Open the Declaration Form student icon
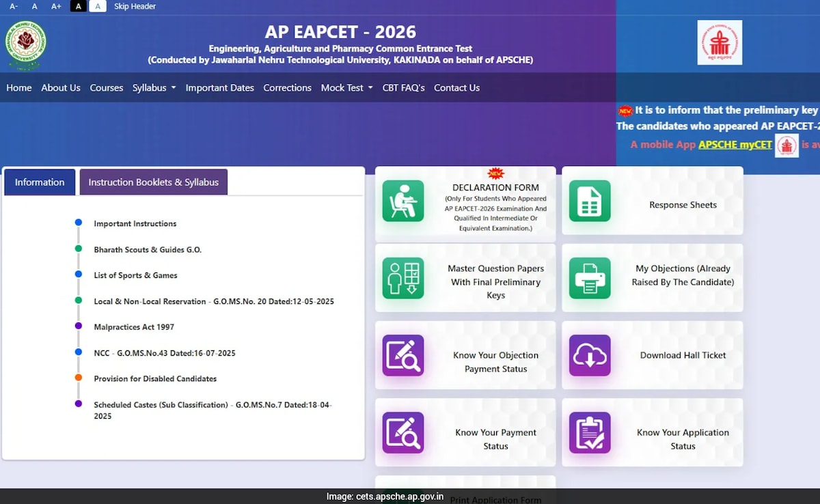 [x=403, y=201]
